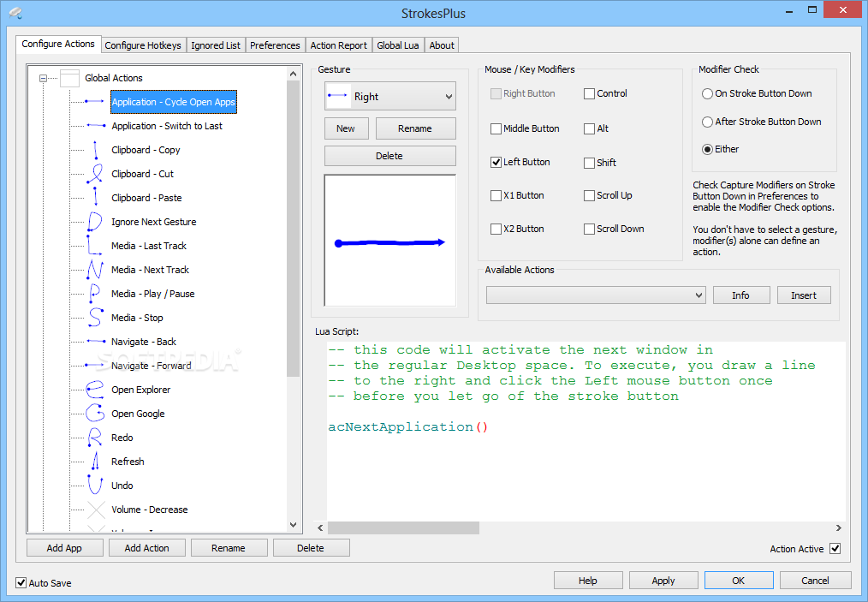Viewport: 868px width, 602px height.
Task: Open the Action Report tab
Action: (338, 45)
